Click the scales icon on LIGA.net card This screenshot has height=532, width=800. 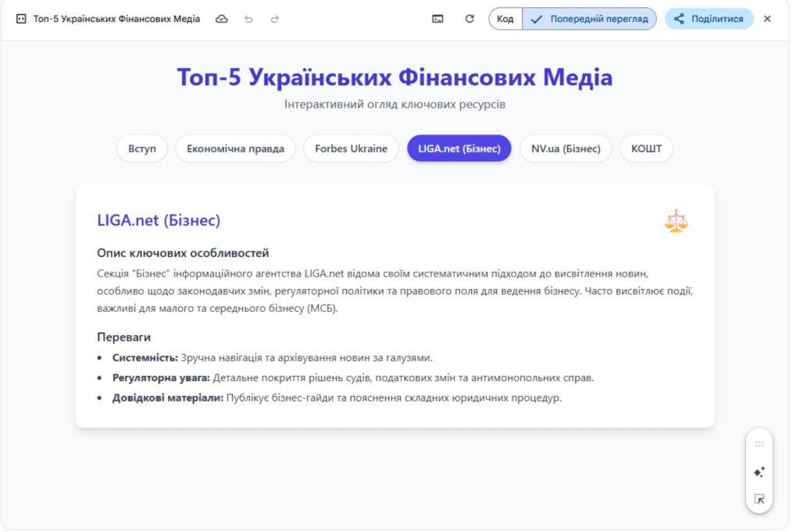[x=676, y=221]
